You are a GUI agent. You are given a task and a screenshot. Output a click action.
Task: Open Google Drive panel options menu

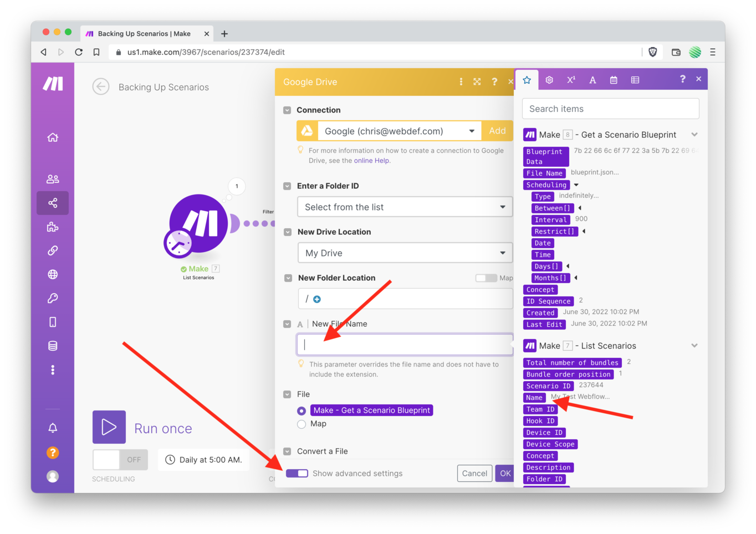click(461, 81)
